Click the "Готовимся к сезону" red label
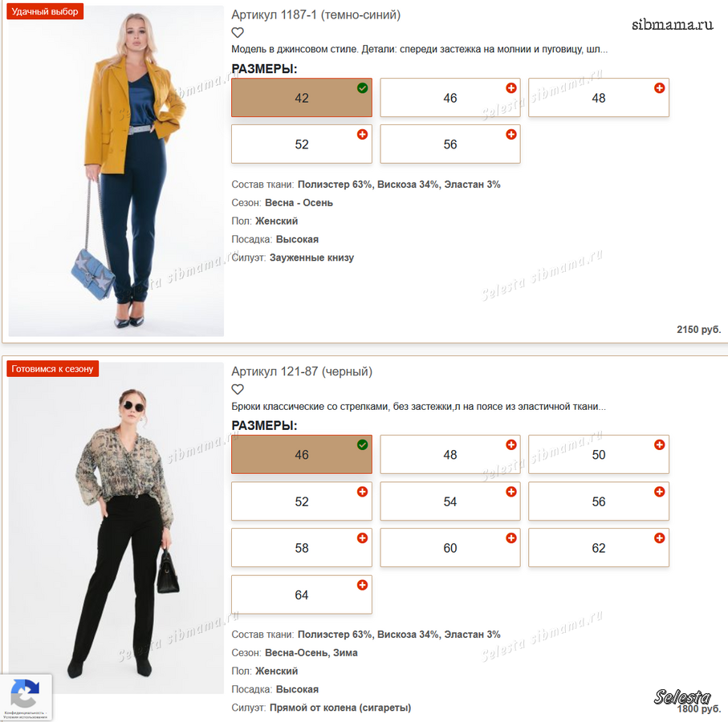 [x=52, y=369]
